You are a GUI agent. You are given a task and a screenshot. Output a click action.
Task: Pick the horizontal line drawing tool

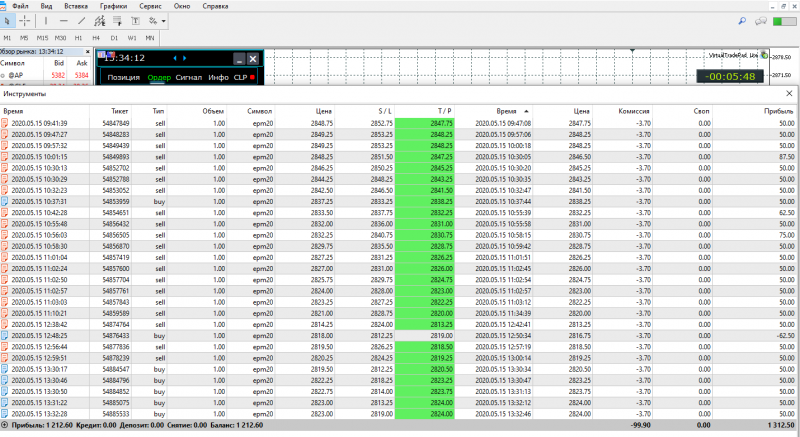click(64, 20)
